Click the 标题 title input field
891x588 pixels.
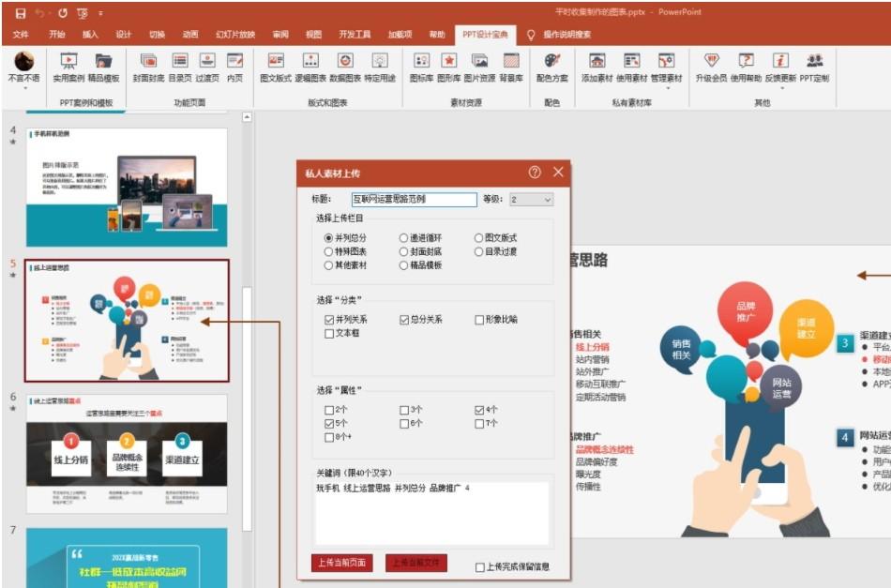[414, 200]
